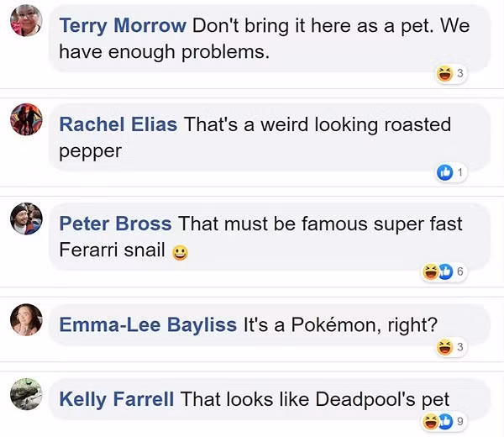
Task: Open the Emma-Lee Bayliss name link
Action: pyautogui.click(x=148, y=324)
